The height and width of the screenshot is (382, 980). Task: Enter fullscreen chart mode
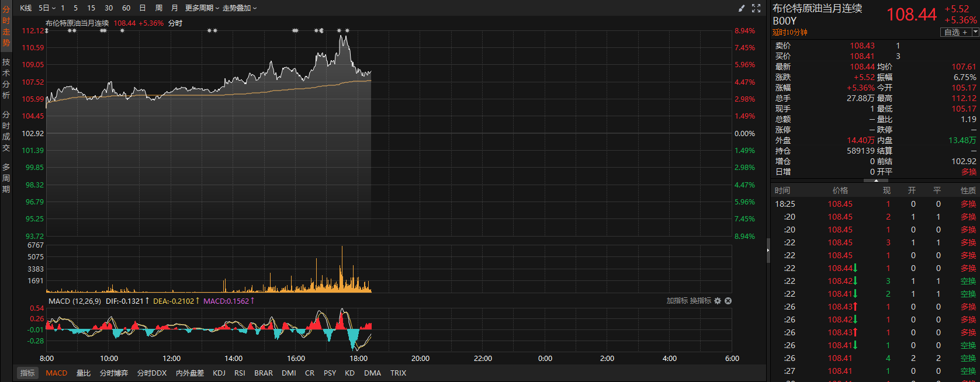pos(756,8)
